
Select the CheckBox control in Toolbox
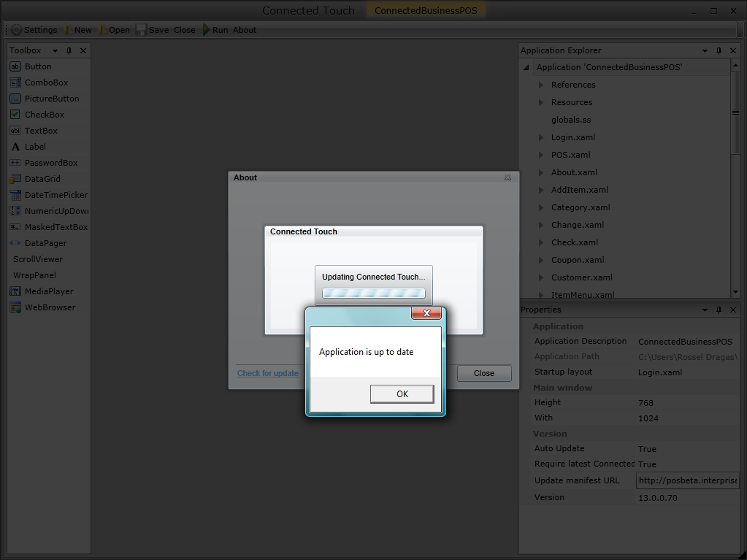point(44,115)
